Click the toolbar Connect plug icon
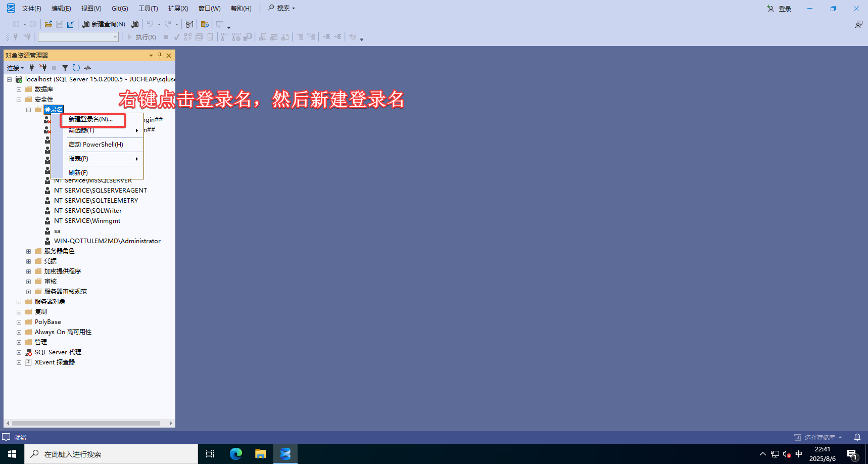Image resolution: width=868 pixels, height=464 pixels. [x=16, y=37]
